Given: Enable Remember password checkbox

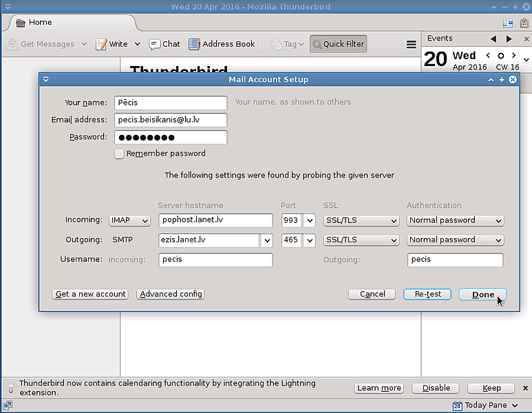Looking at the screenshot, I should point(119,154).
